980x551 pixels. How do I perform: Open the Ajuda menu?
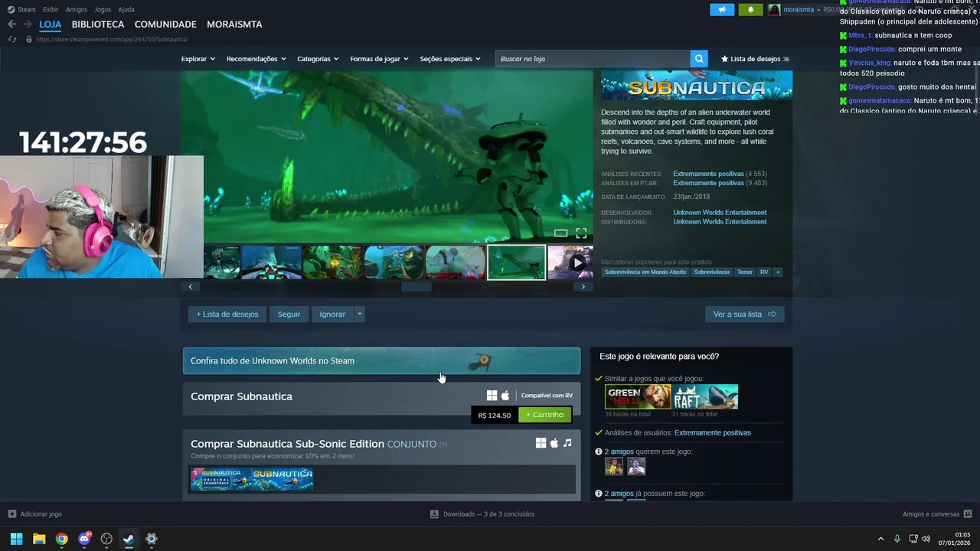click(126, 9)
